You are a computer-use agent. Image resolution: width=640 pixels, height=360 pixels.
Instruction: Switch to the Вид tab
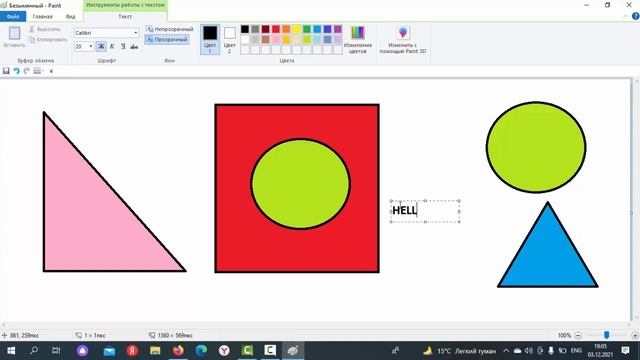(71, 16)
